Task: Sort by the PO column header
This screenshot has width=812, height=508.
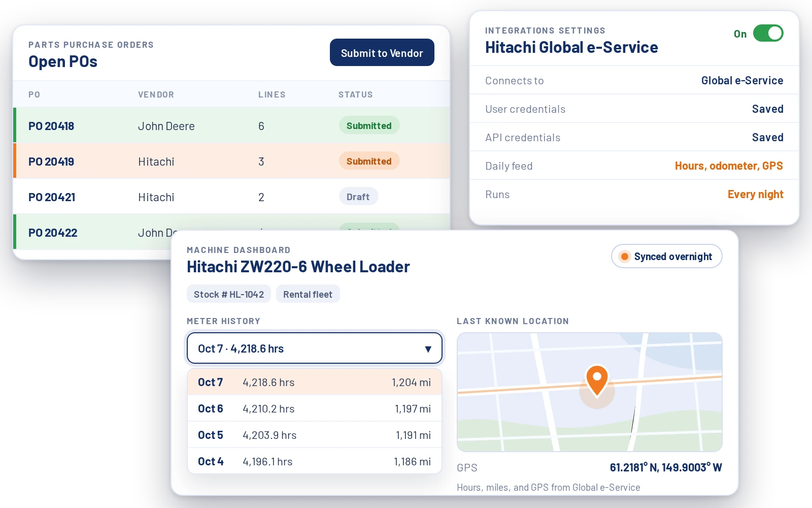Action: pyautogui.click(x=34, y=94)
